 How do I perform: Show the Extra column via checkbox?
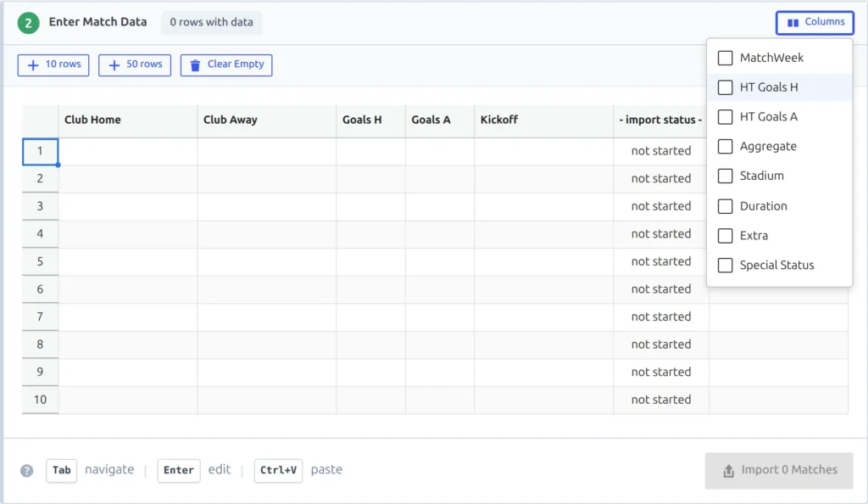[x=726, y=235]
